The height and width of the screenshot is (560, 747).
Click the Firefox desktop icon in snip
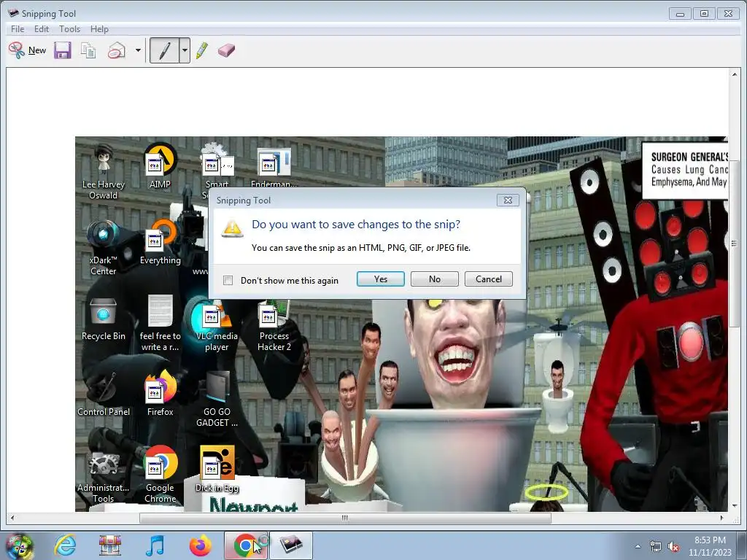160,394
